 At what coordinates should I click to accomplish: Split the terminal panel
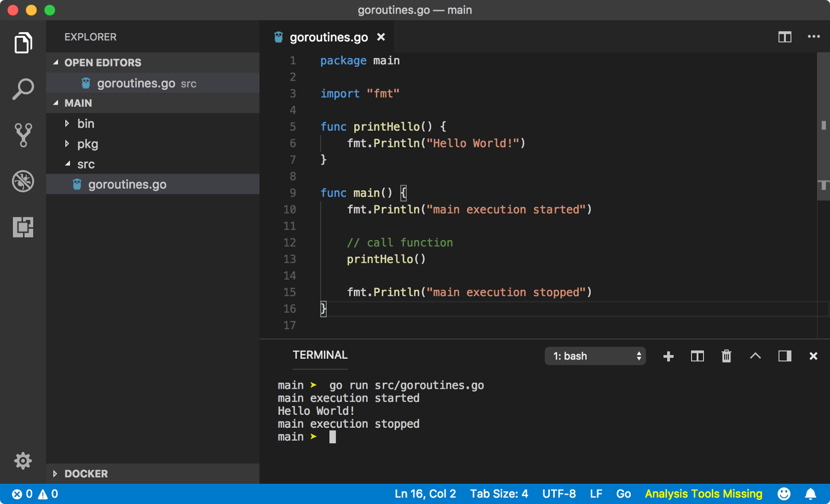(697, 356)
